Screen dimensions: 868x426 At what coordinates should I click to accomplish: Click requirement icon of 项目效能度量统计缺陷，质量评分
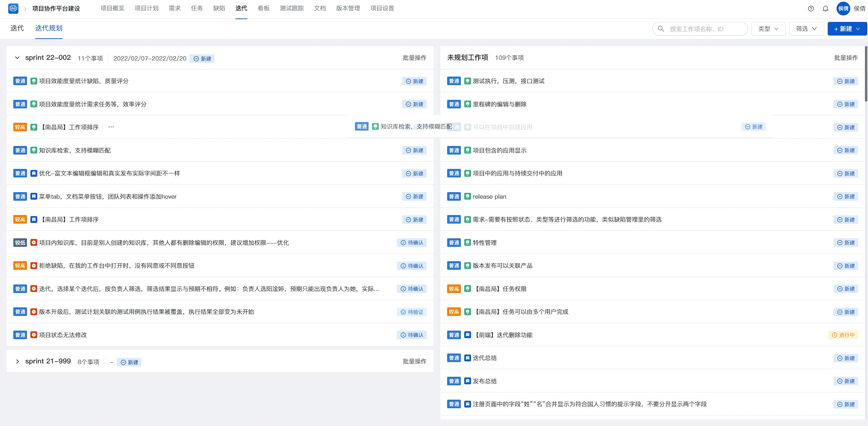(x=33, y=81)
